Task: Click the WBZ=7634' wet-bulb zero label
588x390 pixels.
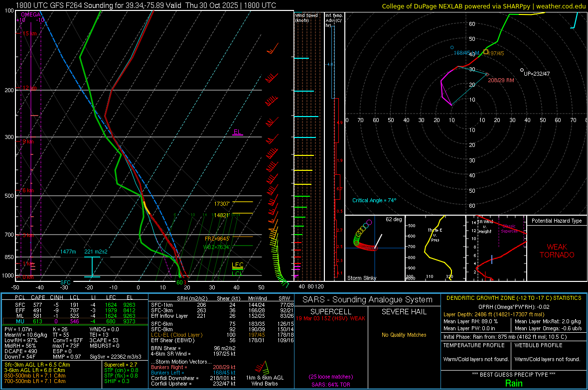Action: pos(216,247)
